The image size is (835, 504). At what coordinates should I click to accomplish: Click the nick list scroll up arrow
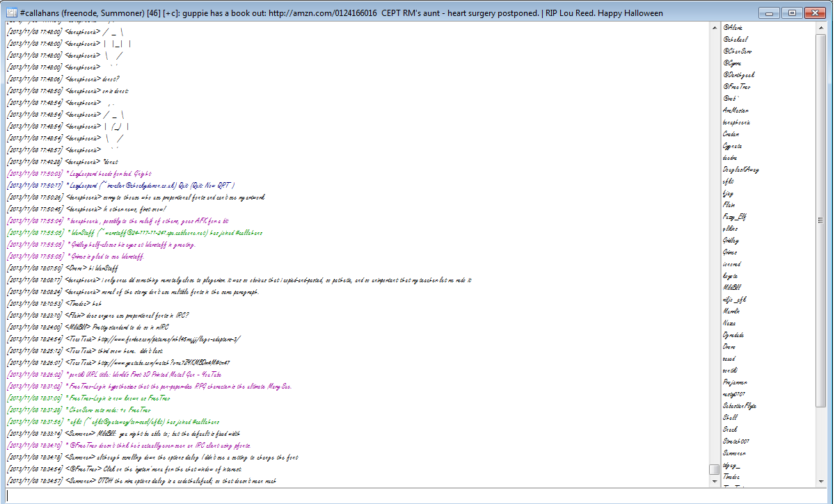point(820,26)
